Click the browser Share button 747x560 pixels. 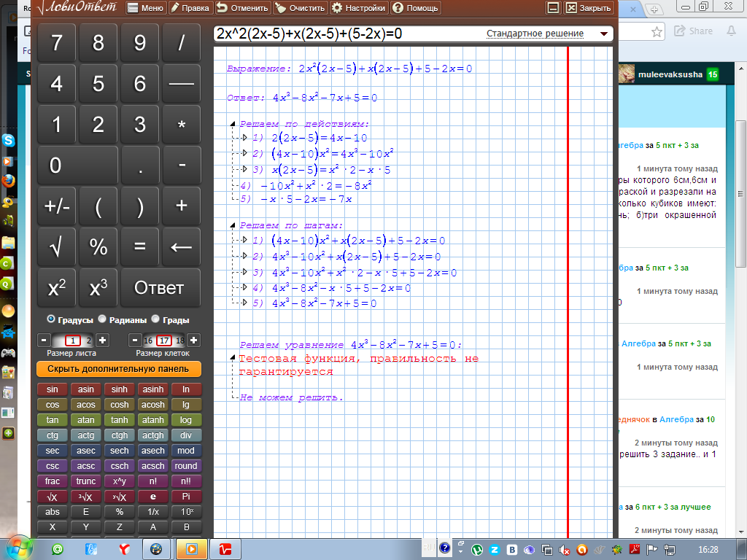pyautogui.click(x=694, y=31)
